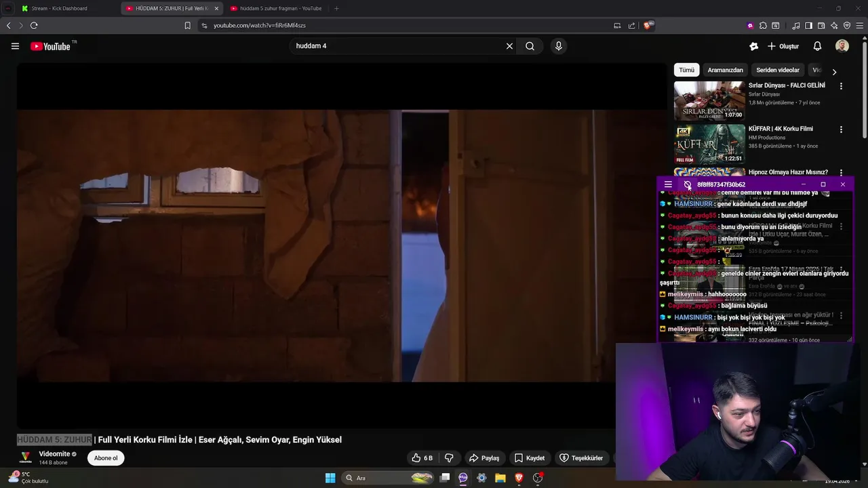Viewport: 868px width, 488px height.
Task: Open weather widget showing 5°C
Action: coord(28,478)
